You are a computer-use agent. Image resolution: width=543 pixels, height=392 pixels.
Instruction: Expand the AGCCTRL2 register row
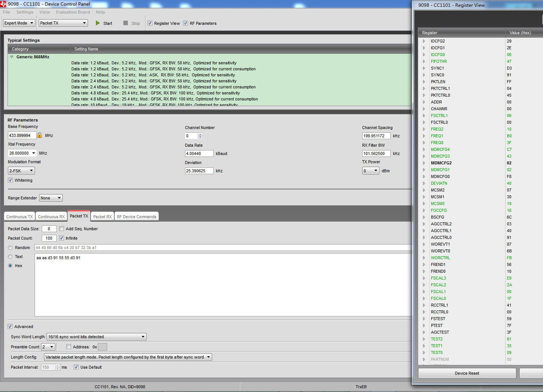[x=424, y=224]
